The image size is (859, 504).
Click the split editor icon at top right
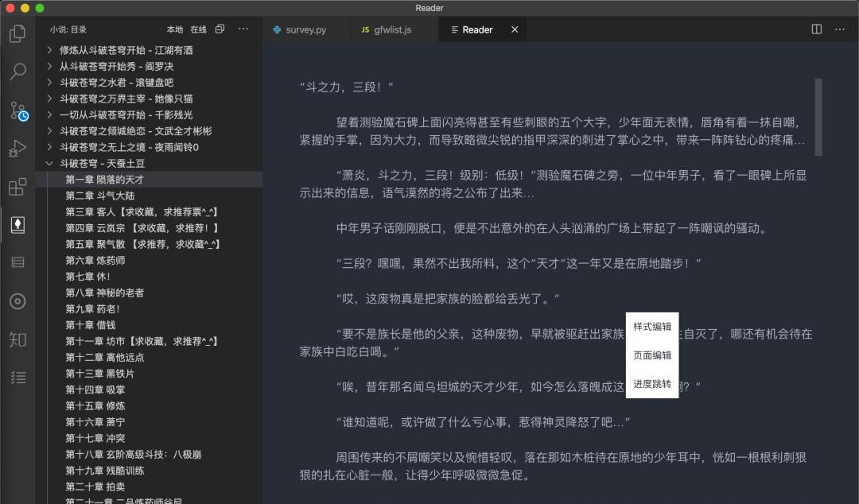click(817, 29)
